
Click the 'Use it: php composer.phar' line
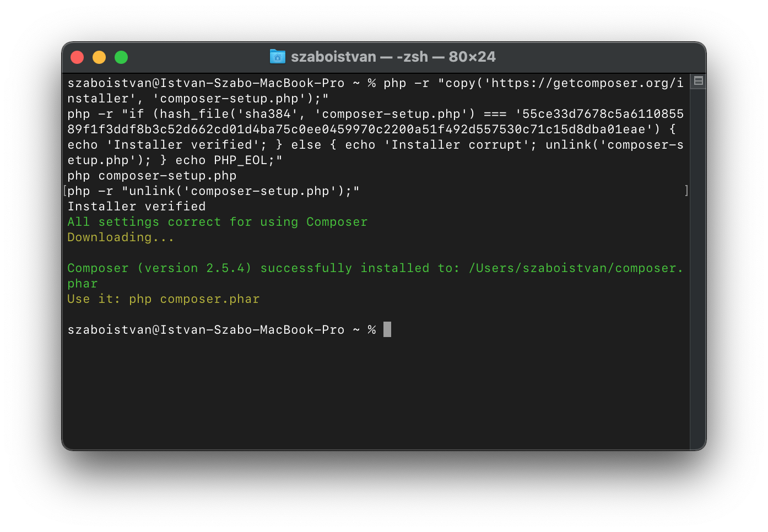164,299
